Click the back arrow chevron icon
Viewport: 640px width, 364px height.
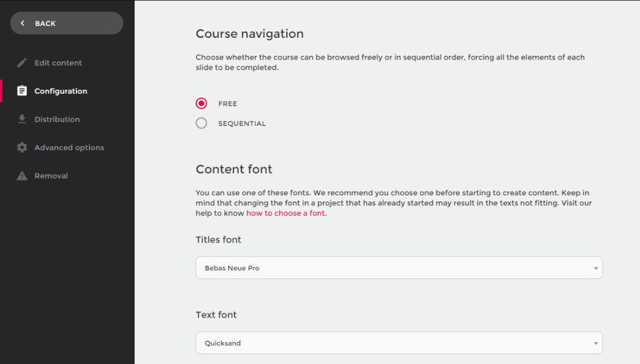(23, 24)
